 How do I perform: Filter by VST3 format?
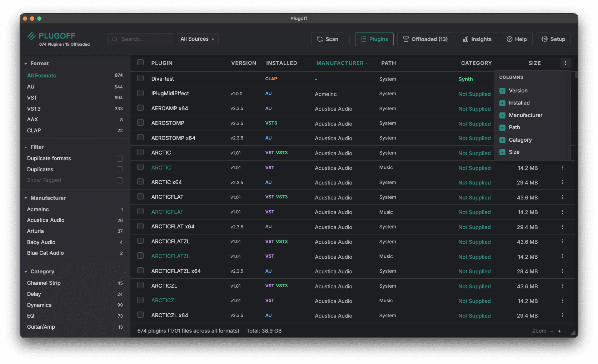click(x=75, y=109)
